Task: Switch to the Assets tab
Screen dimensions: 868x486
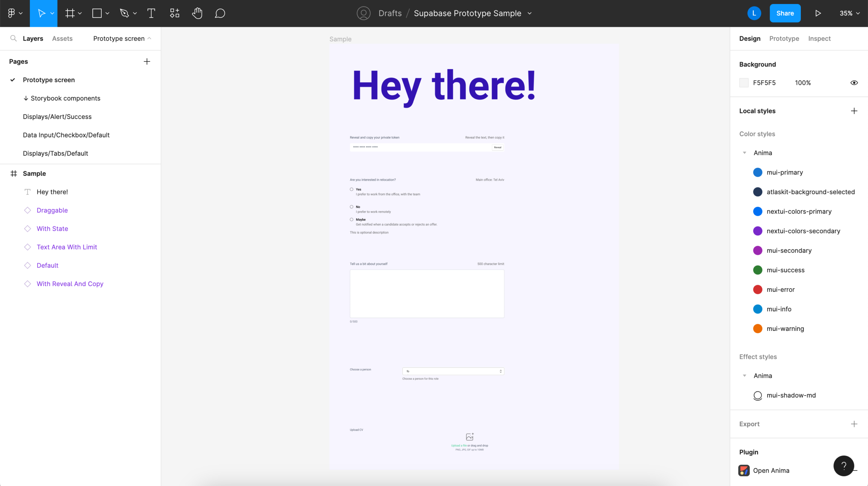Action: pyautogui.click(x=62, y=38)
